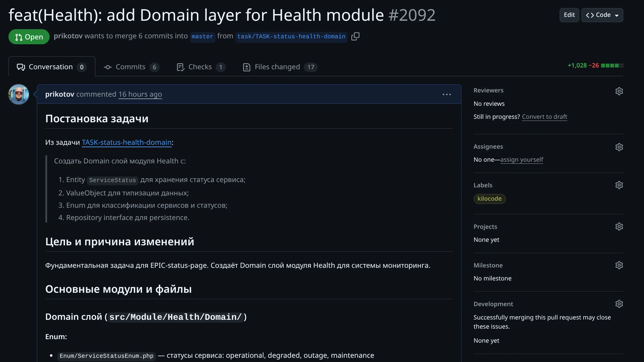644x362 pixels.
Task: Select the Conversation tab
Action: click(52, 67)
